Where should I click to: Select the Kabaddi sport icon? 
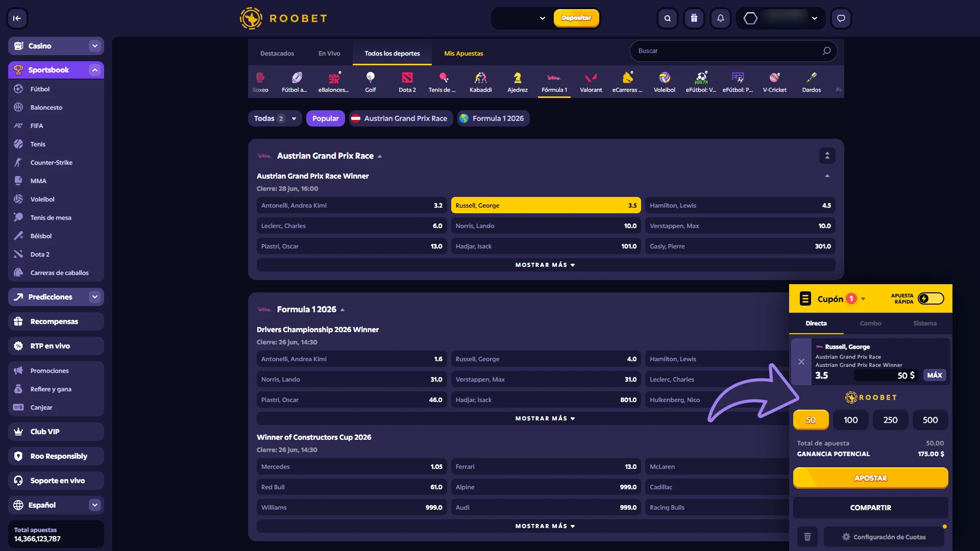click(x=481, y=82)
